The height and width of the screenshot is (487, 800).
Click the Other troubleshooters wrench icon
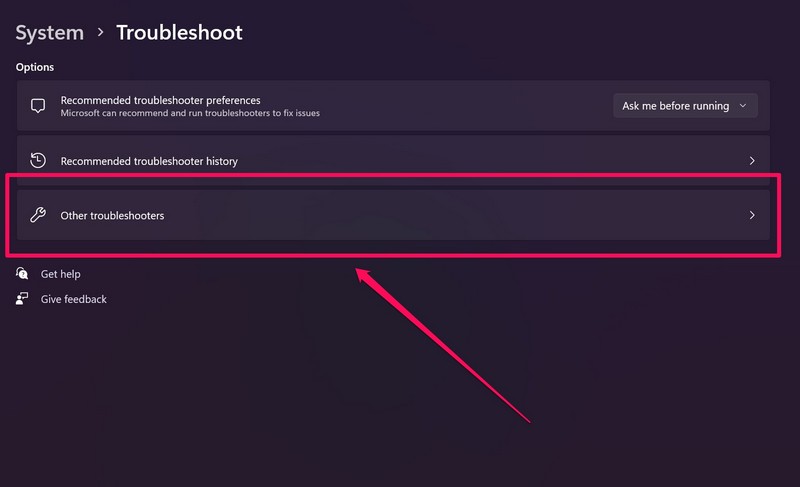click(39, 215)
